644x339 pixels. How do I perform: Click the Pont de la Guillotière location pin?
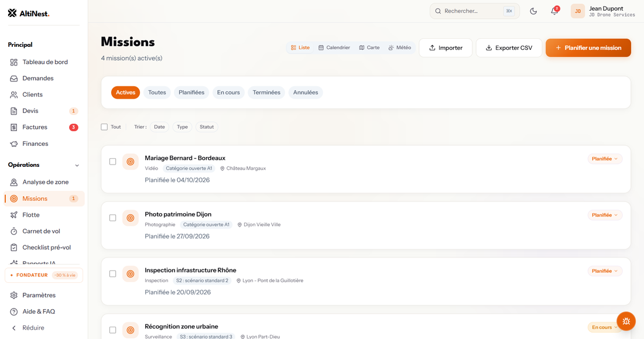click(x=238, y=280)
